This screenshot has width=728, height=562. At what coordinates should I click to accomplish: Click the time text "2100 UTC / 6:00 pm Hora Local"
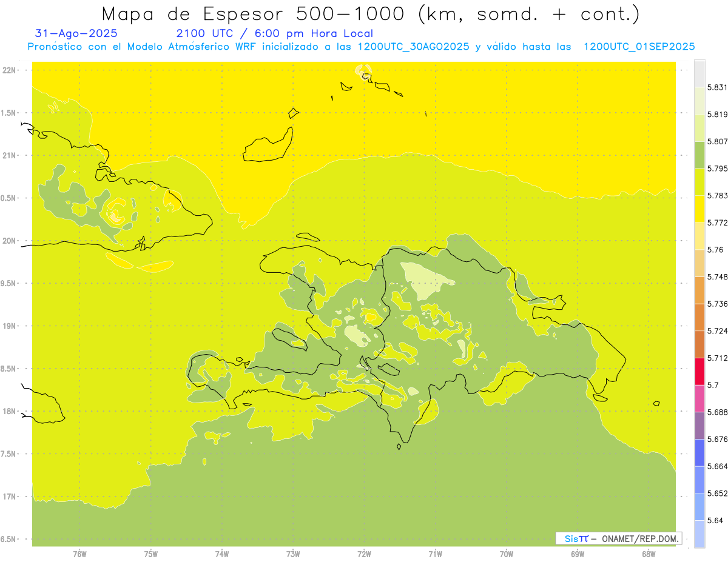click(x=275, y=34)
